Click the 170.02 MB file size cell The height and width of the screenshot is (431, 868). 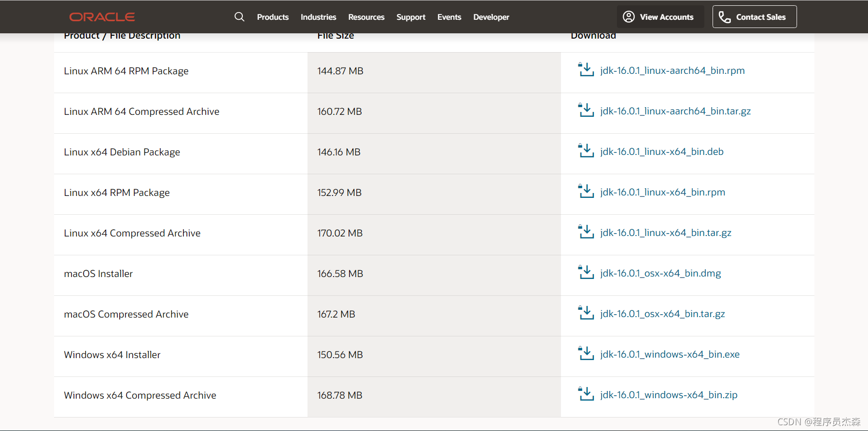click(434, 235)
